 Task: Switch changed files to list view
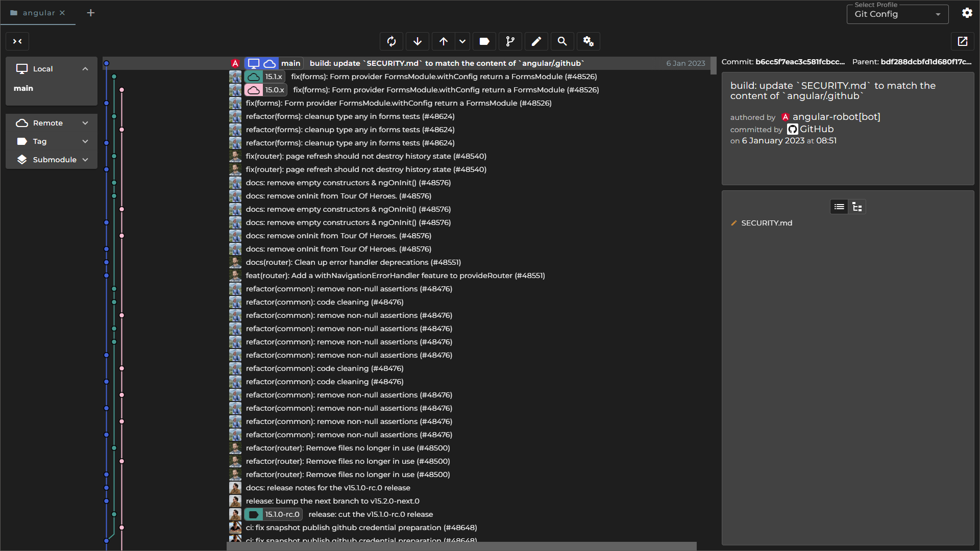(839, 207)
